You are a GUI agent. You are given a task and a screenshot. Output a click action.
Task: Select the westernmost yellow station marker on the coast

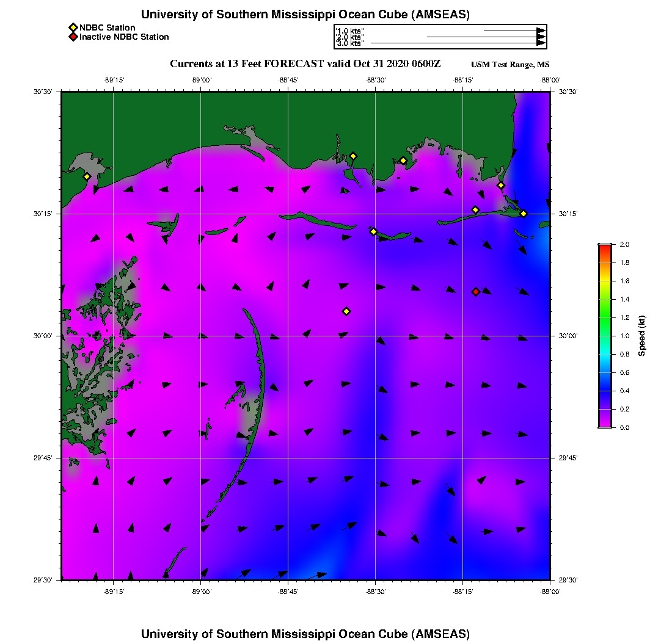[x=87, y=176]
